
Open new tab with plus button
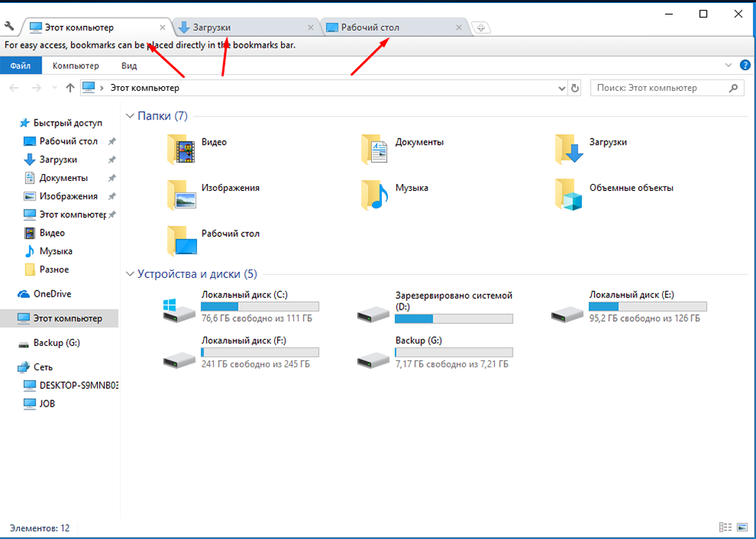pos(480,28)
